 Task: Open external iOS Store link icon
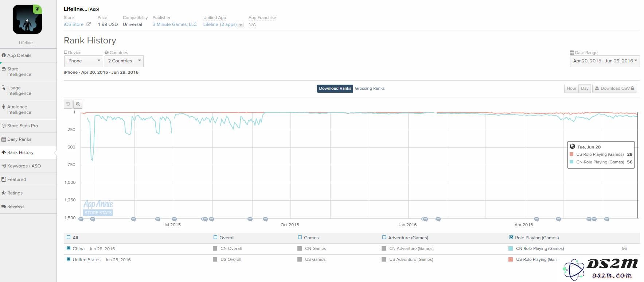[88, 24]
